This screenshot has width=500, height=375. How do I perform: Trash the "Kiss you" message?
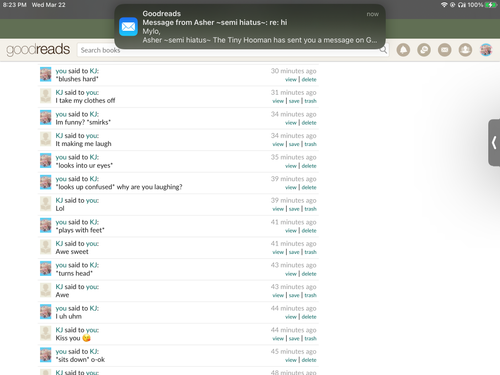coord(310,338)
